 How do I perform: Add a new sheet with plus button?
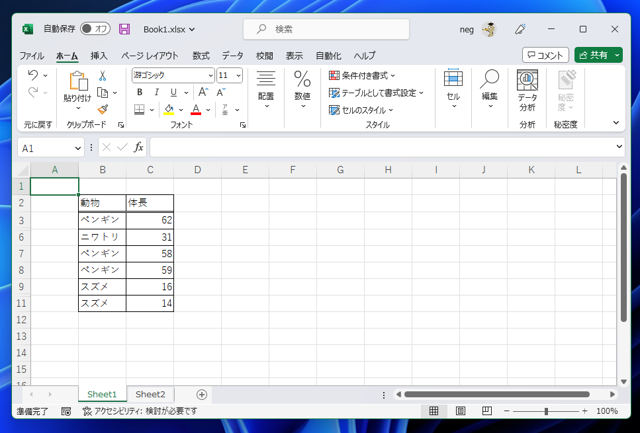[x=202, y=394]
